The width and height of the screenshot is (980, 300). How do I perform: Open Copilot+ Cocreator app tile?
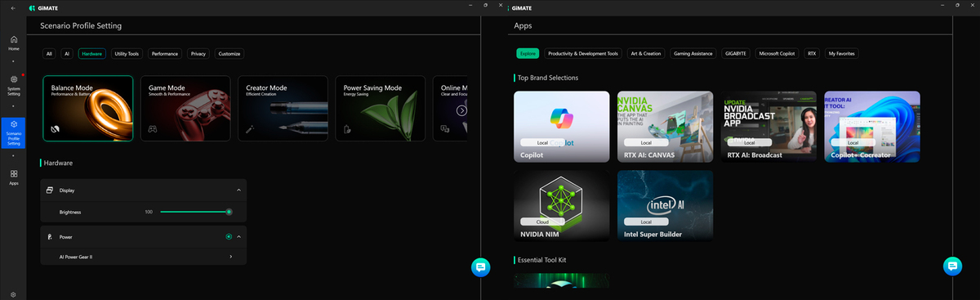coord(872,127)
